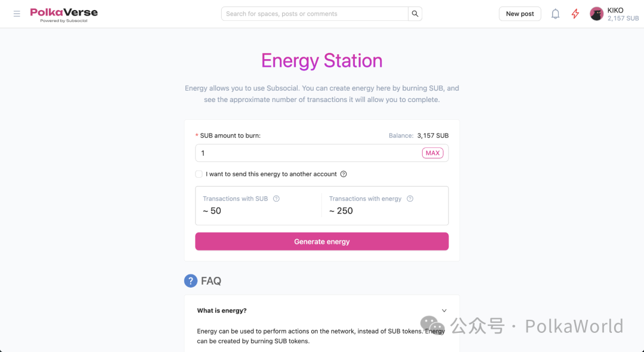
Task: Open the hamburger sidebar menu
Action: point(17,14)
